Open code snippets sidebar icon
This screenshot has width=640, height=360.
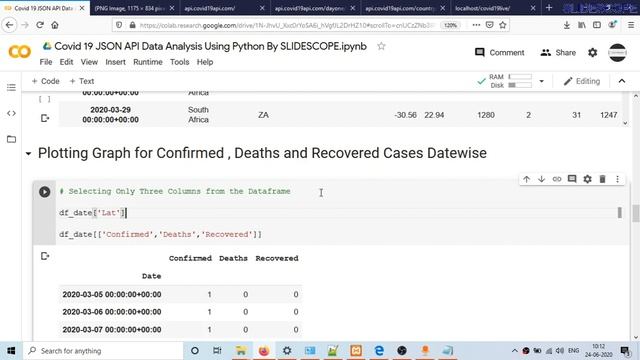(11, 113)
